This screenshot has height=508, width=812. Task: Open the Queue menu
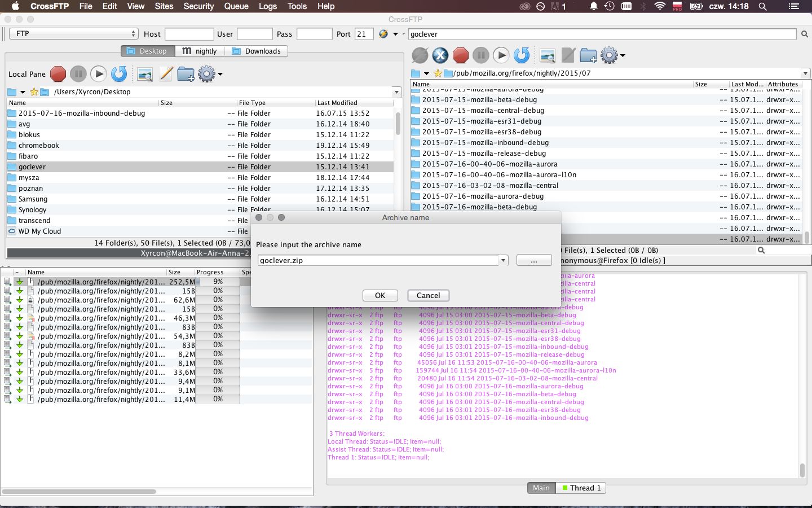pos(236,6)
